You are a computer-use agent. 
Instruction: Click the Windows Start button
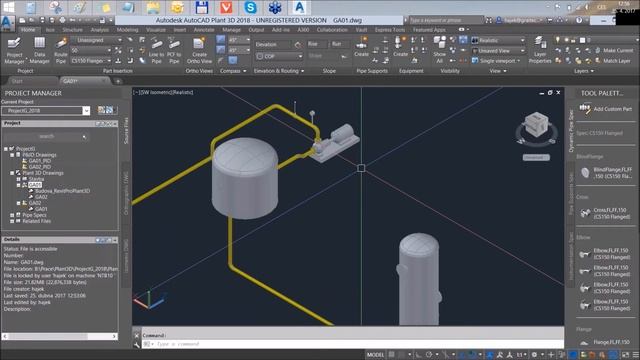pos(9,7)
